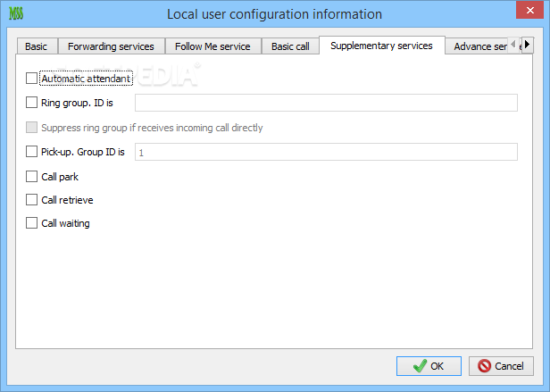Enable the Automatic attendant checkbox

33,79
